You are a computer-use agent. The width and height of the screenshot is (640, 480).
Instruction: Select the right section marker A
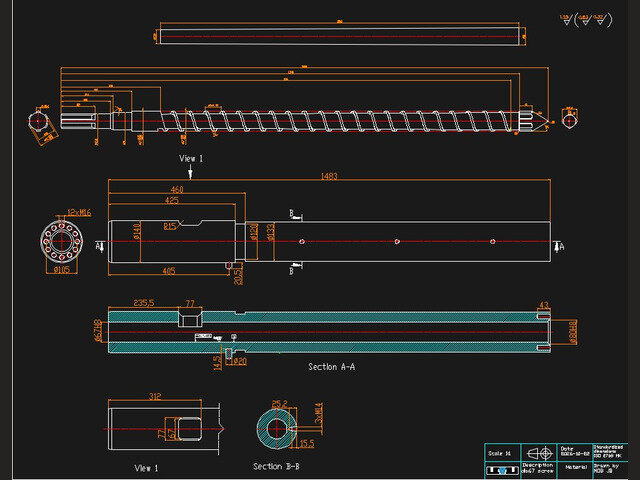pos(559,246)
